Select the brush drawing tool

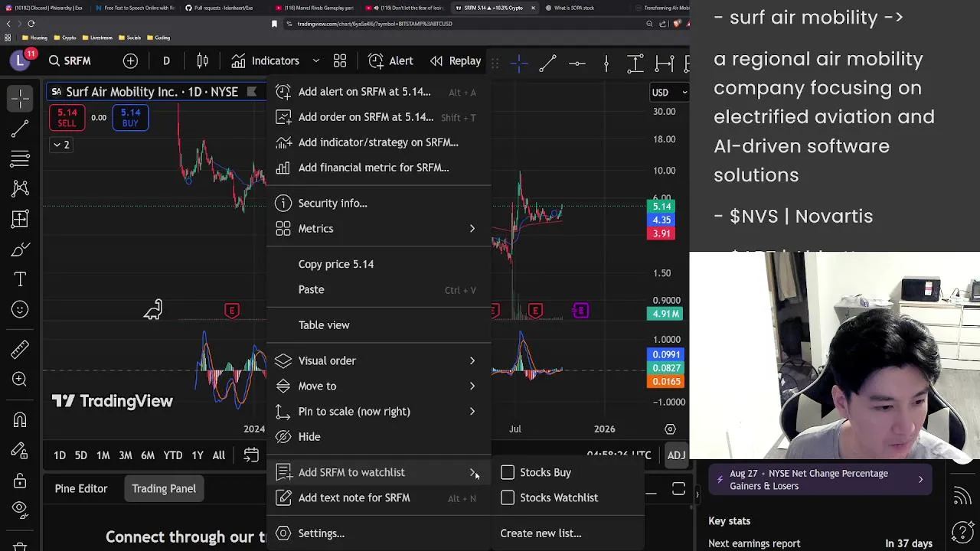(20, 249)
